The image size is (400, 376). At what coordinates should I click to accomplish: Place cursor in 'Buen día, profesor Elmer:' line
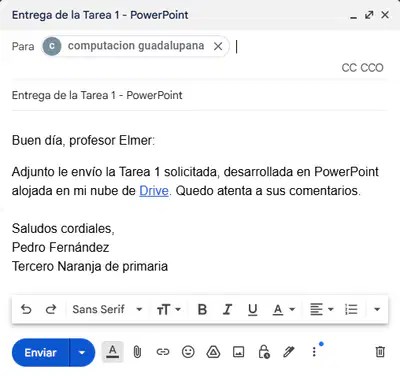click(x=83, y=140)
